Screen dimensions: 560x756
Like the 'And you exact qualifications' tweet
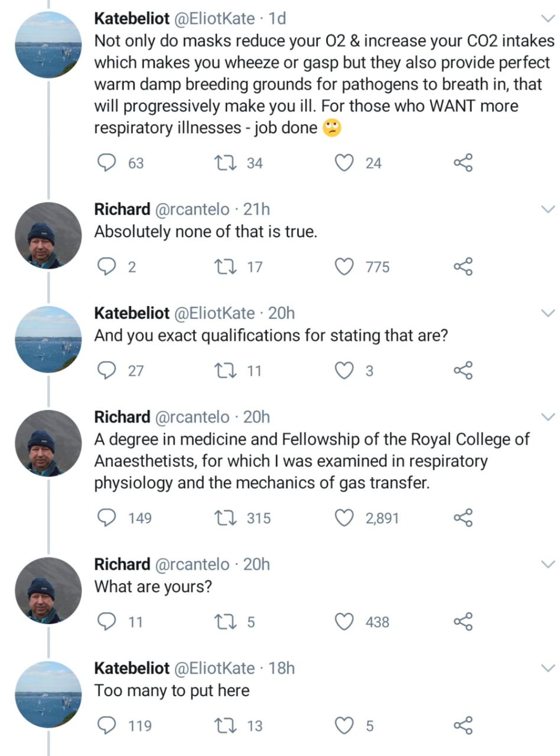tap(344, 371)
